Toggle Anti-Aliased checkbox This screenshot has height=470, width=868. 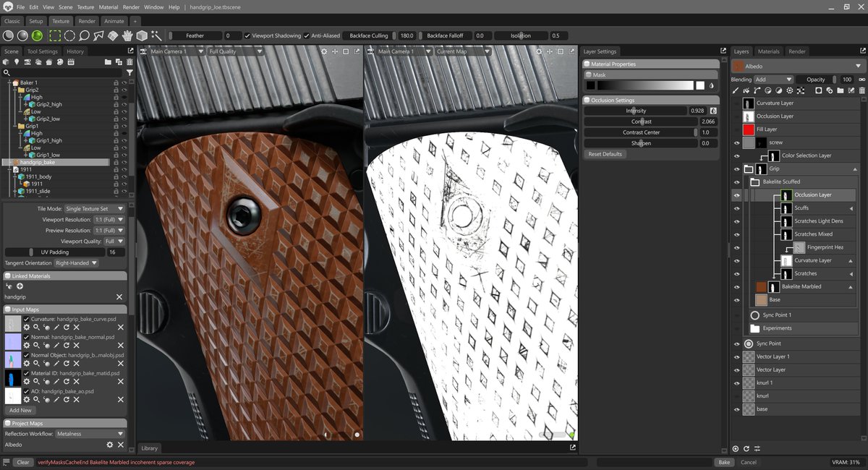pyautogui.click(x=307, y=35)
